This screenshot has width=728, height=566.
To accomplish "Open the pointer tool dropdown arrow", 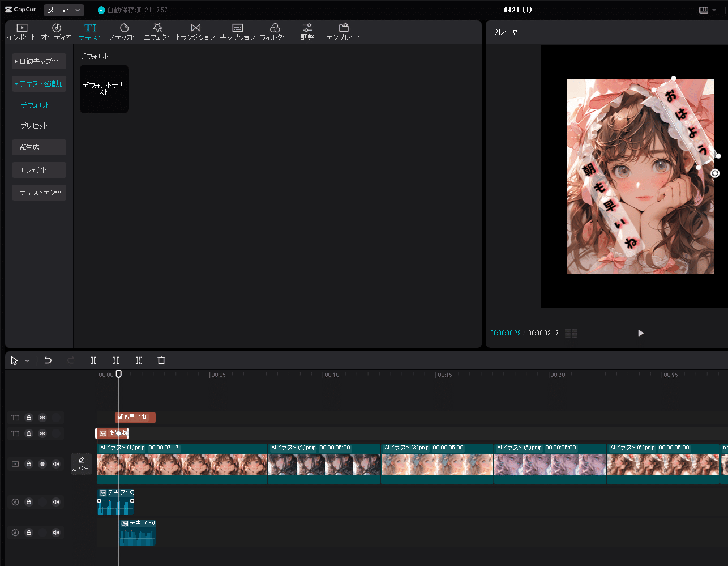I will coord(27,361).
